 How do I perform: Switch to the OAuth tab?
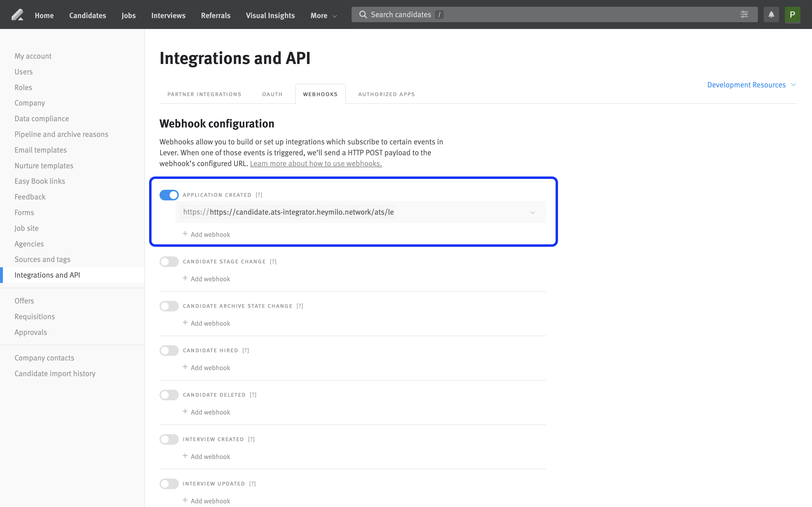[x=272, y=94]
